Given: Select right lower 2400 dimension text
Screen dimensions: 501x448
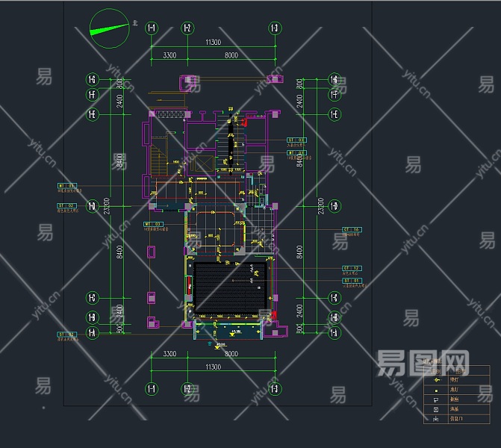Looking at the screenshot, I should [299, 311].
